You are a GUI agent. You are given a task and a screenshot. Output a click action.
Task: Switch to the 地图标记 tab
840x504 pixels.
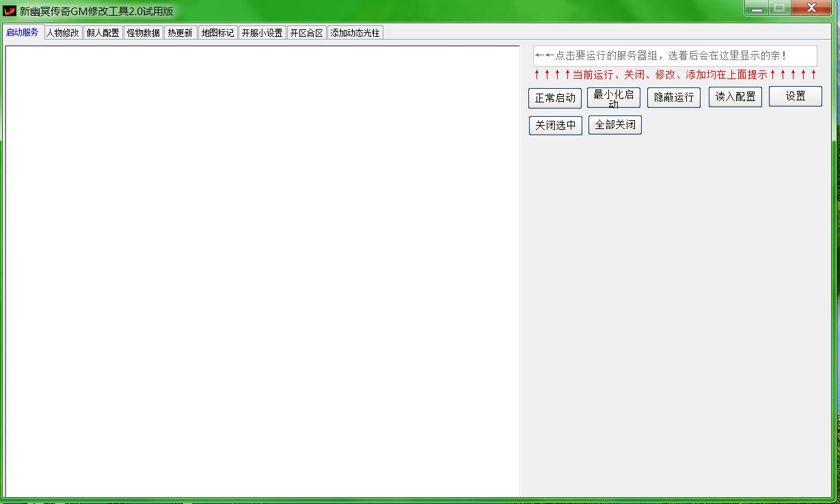pyautogui.click(x=218, y=33)
